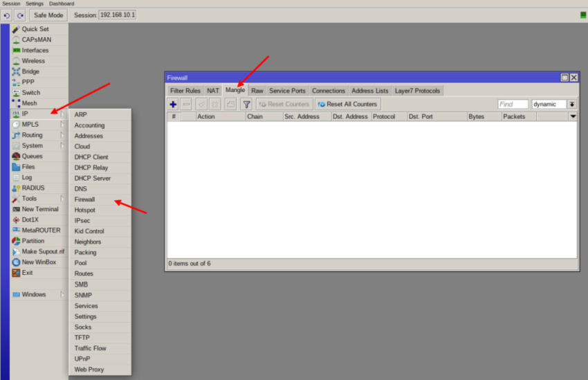Sort by Chain column header
Screen dimensions: 588x380
click(x=264, y=117)
